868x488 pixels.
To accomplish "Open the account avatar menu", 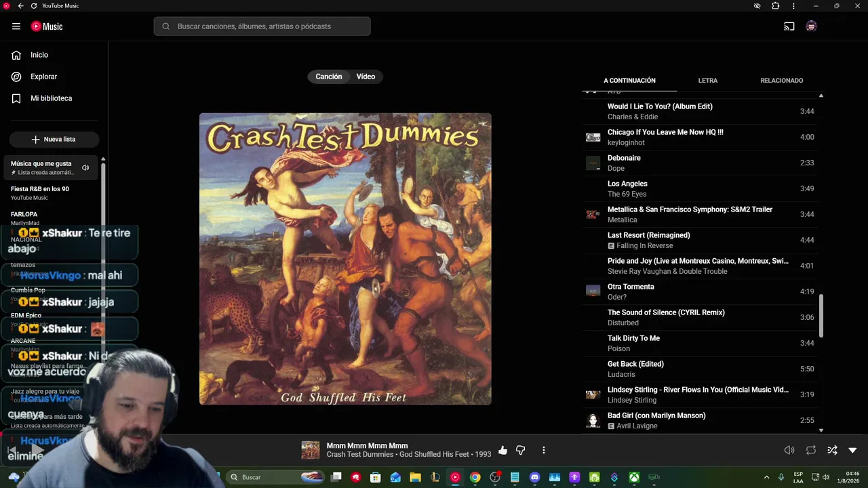I will coord(811,26).
